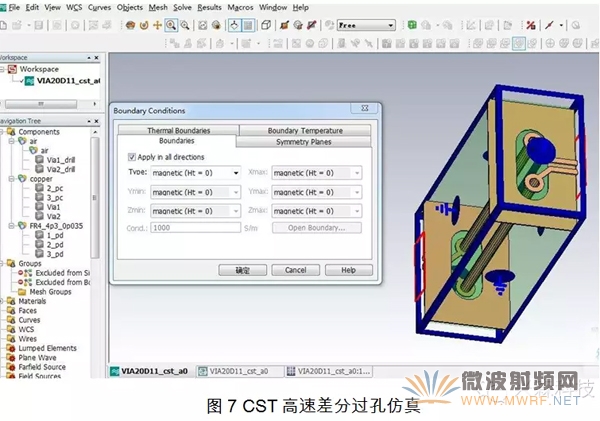Open the Zmin boundary dropdown

(236, 211)
